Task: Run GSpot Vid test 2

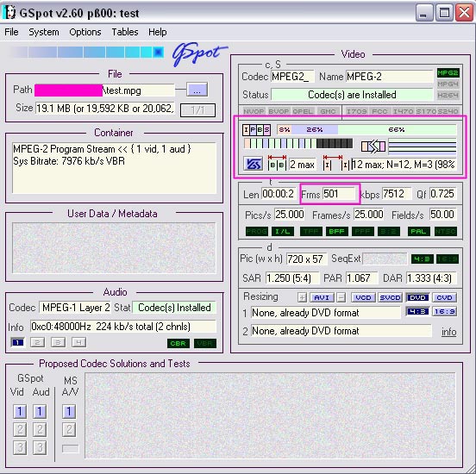Action: pyautogui.click(x=20, y=429)
